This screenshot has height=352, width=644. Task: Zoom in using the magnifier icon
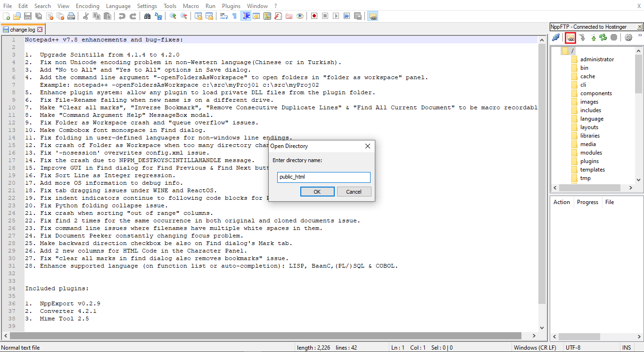pyautogui.click(x=173, y=16)
